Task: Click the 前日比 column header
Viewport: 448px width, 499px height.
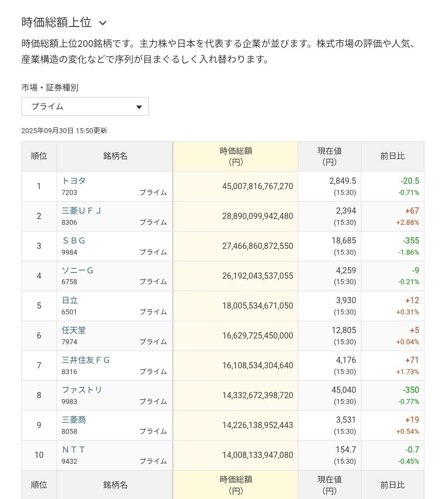Action: pyautogui.click(x=392, y=156)
